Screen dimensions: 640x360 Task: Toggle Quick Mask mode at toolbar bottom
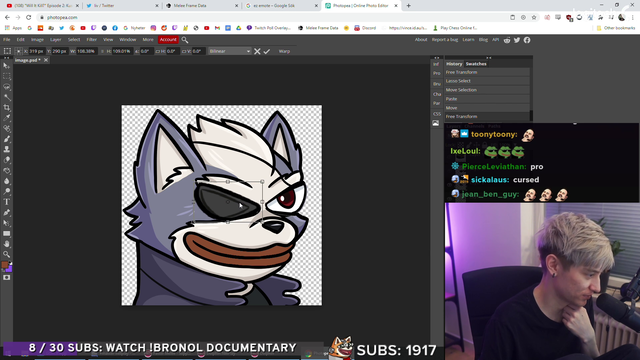pyautogui.click(x=7, y=278)
